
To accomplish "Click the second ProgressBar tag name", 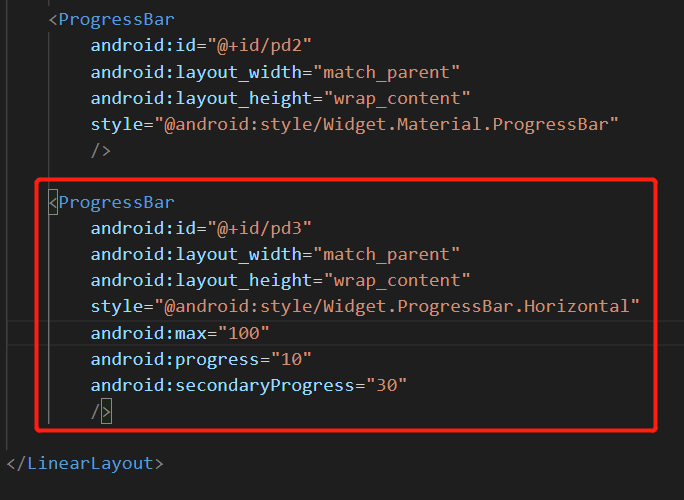I will tap(116, 202).
